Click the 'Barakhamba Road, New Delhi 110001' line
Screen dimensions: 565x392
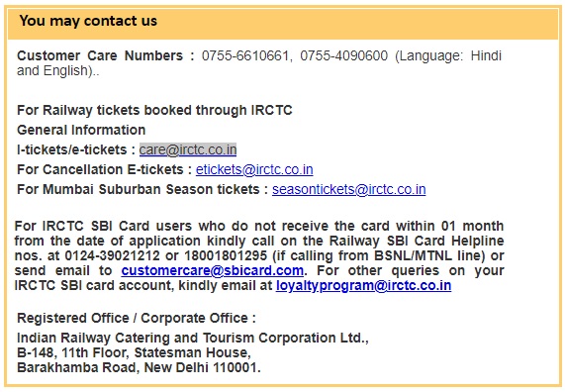pyautogui.click(x=139, y=367)
